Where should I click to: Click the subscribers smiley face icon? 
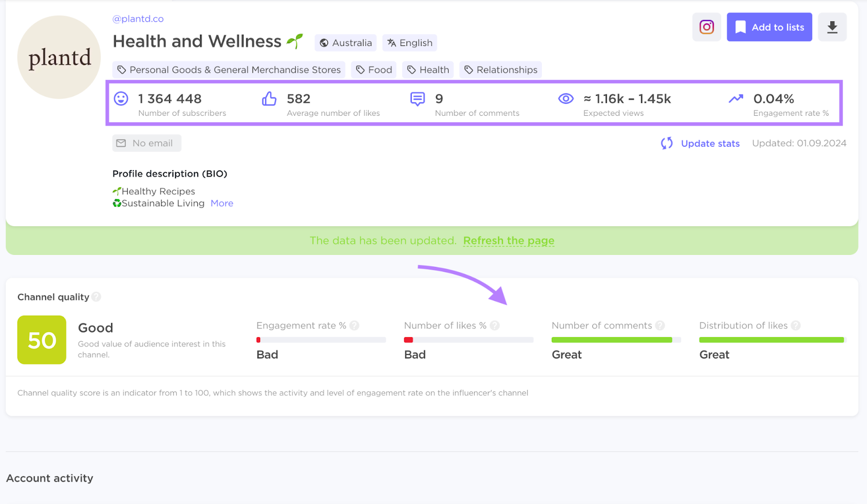tap(120, 99)
